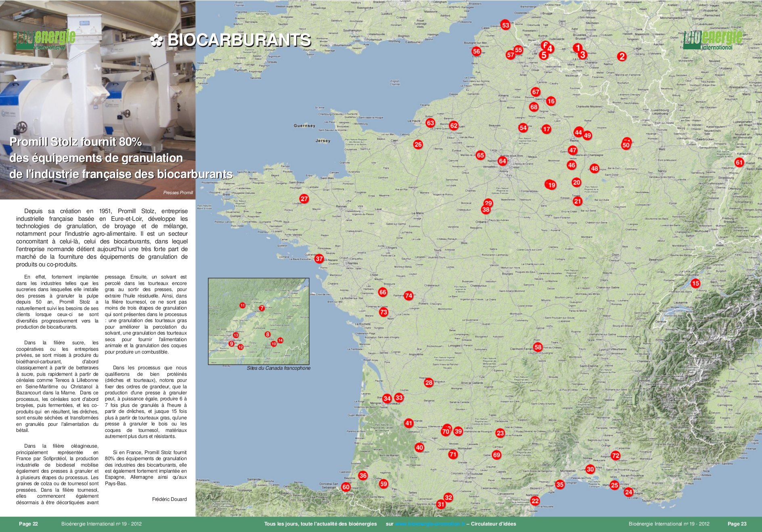Select map marker 41
The width and height of the screenshot is (762, 532).
(408, 423)
